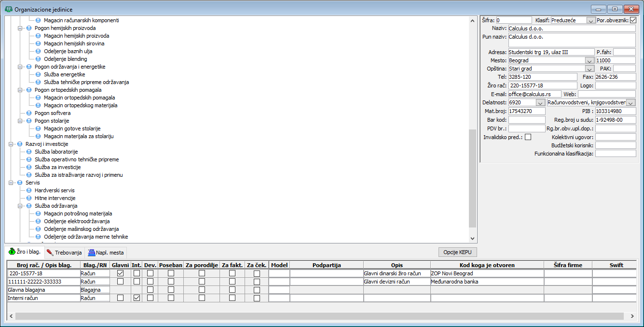
Task: Click the E-mail input field
Action: click(x=534, y=94)
